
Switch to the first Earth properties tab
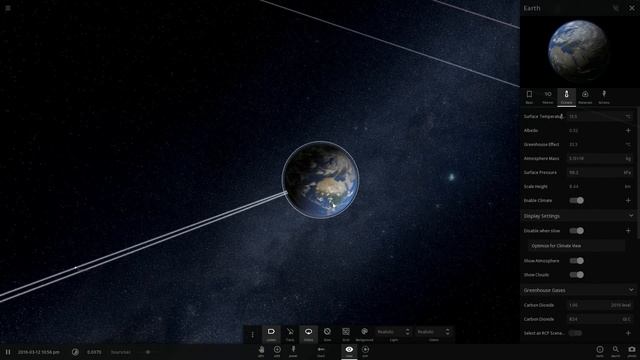[529, 97]
